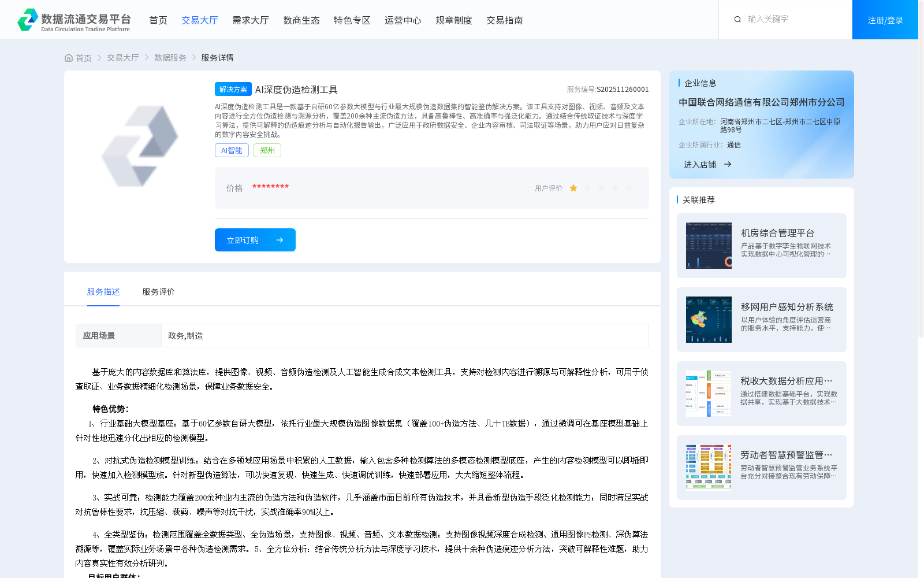Switch to the 服务描述 tab
The image size is (924, 578).
(x=103, y=292)
